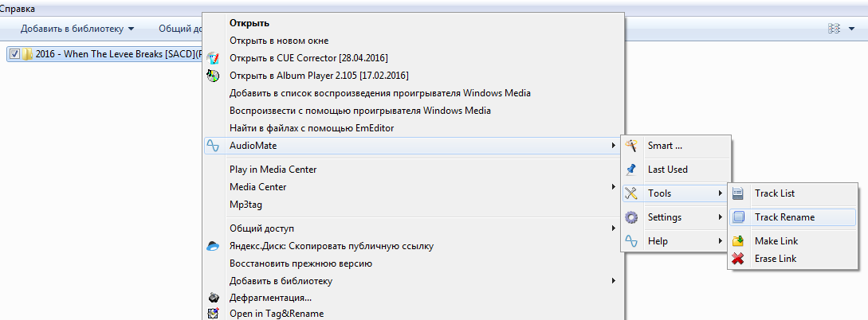868x320 pixels.
Task: Expand the 'Добавить в библиотеку' toolbar dropdown
Action: [131, 29]
